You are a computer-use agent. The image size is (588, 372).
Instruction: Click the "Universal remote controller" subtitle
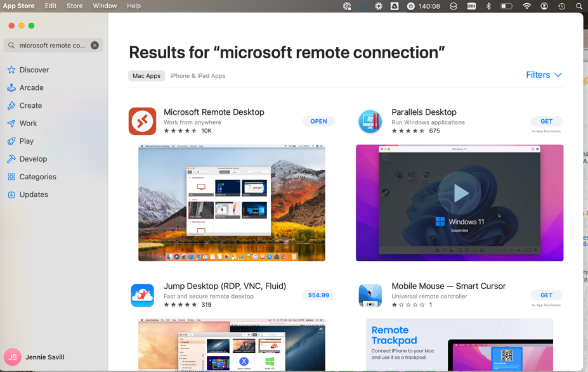click(x=429, y=296)
